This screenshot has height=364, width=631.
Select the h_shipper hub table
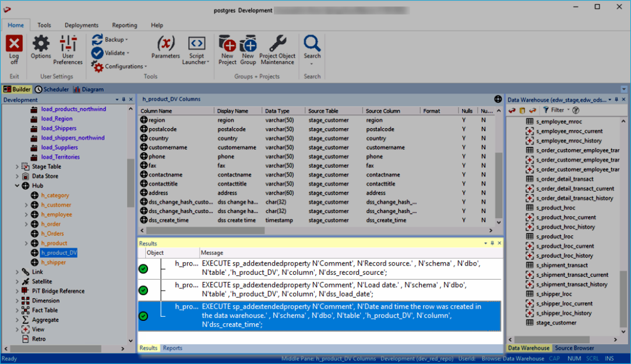(x=53, y=263)
